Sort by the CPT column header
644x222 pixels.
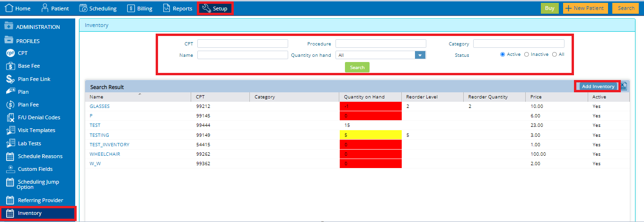click(221, 97)
